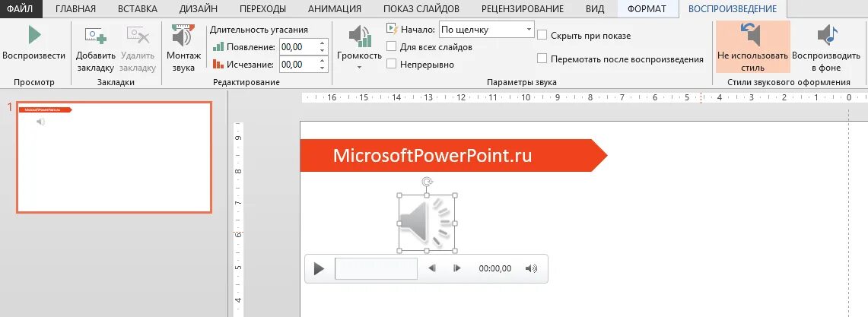Select the Не использовать стиль audio style
Image resolution: width=868 pixels, height=317 pixels.
pyautogui.click(x=752, y=48)
